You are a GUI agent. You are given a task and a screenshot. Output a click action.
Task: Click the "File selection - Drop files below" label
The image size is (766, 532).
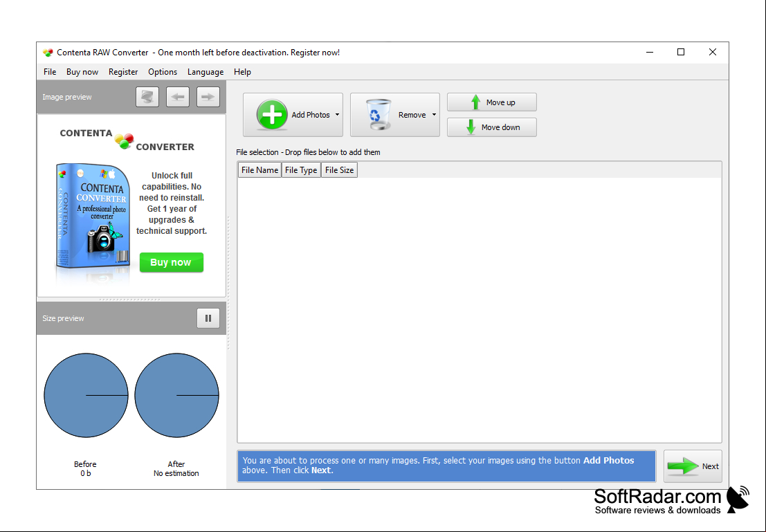(x=308, y=152)
